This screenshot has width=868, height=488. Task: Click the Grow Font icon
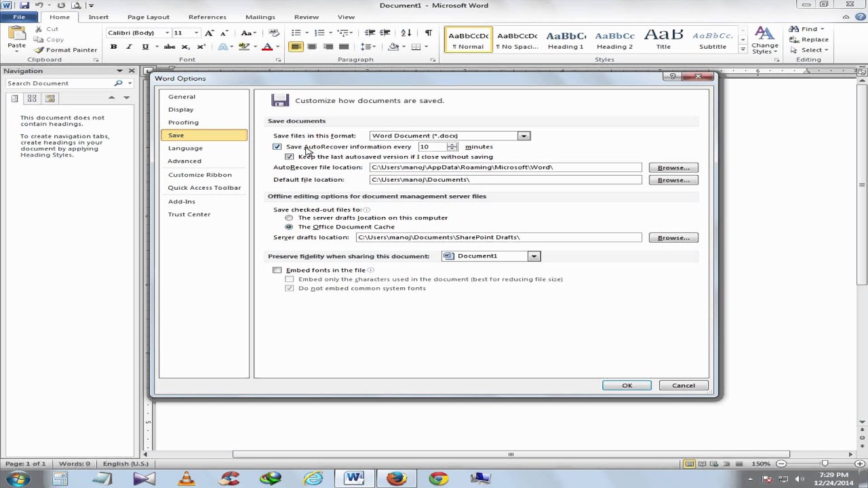[x=210, y=33]
